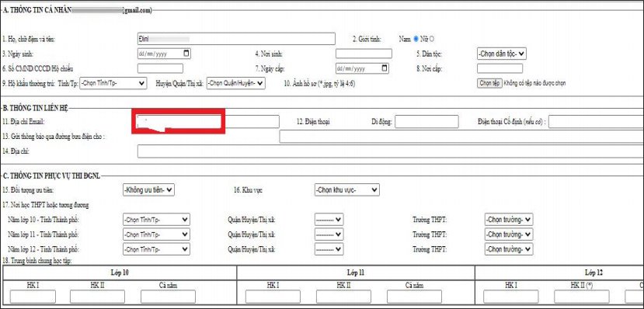Open Hộ khẩu thường trú Tỉnh/Tp dropdown
The height and width of the screenshot is (309, 644).
[113, 83]
